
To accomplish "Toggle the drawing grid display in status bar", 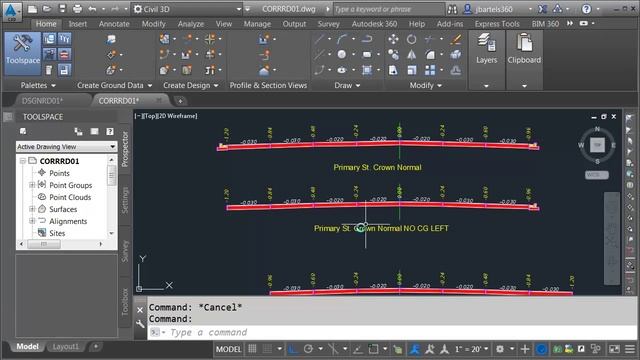I will coord(252,349).
